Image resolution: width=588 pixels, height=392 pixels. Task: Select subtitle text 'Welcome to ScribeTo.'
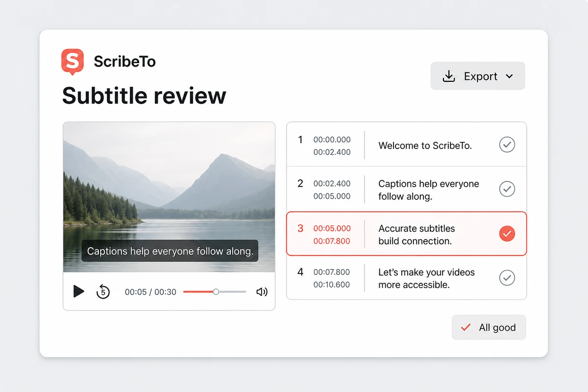(x=425, y=146)
